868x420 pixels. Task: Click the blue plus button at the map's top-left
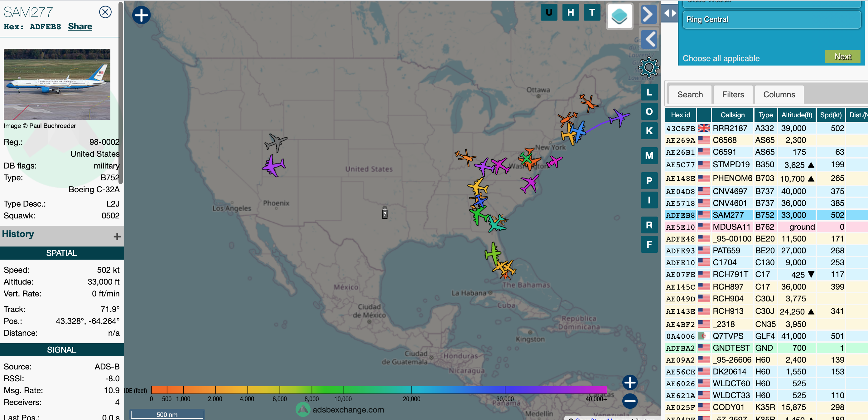point(141,15)
